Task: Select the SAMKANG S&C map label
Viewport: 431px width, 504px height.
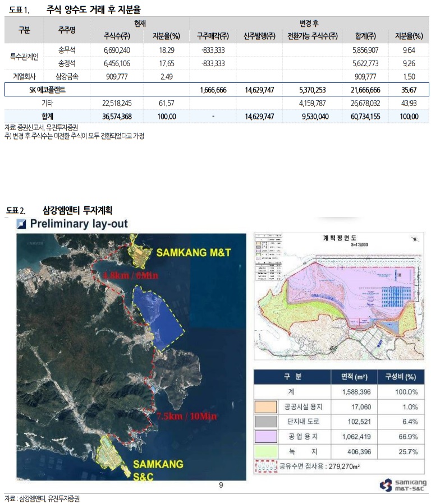Action: pyautogui.click(x=158, y=470)
